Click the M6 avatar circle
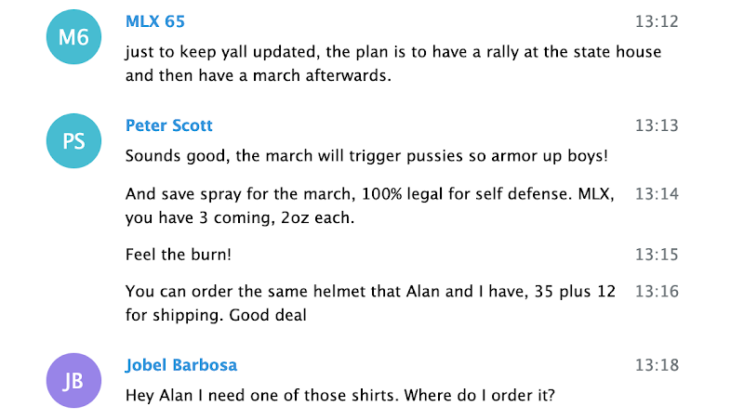Viewport: 744px width, 420px height. pos(74,37)
